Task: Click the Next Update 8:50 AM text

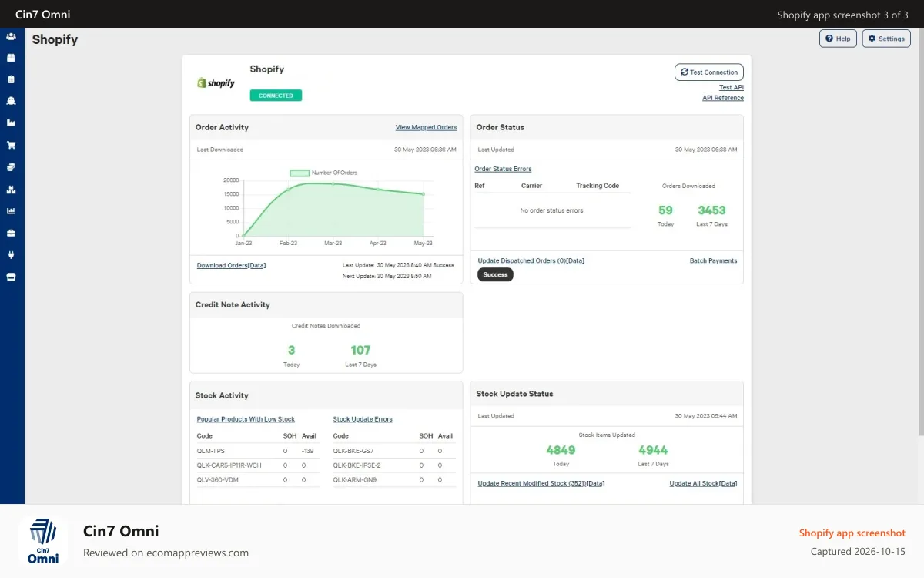Action: tap(387, 276)
